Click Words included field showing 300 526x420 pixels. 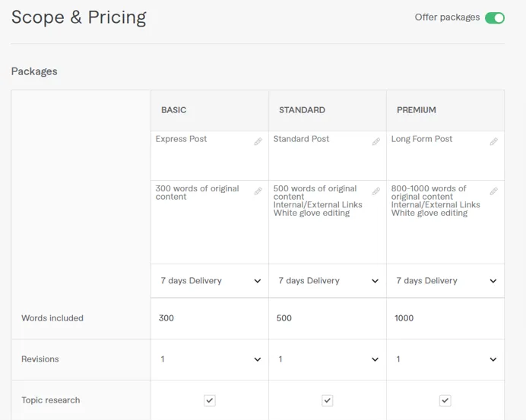tap(210, 318)
